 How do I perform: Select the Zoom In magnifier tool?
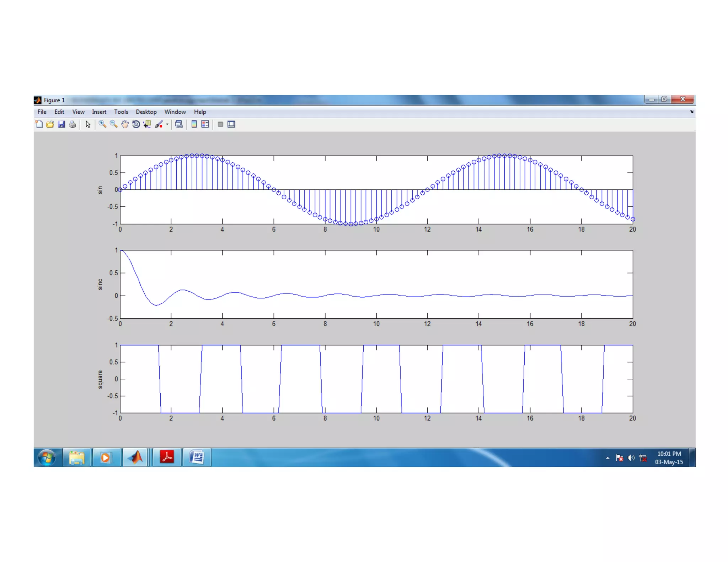[102, 124]
